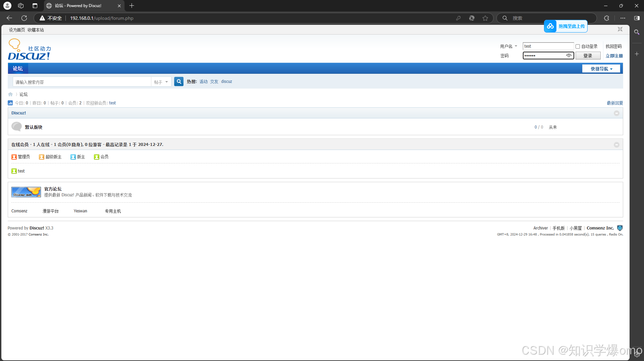The height and width of the screenshot is (361, 644).
Task: Click the 立即注册 link
Action: pos(614,56)
